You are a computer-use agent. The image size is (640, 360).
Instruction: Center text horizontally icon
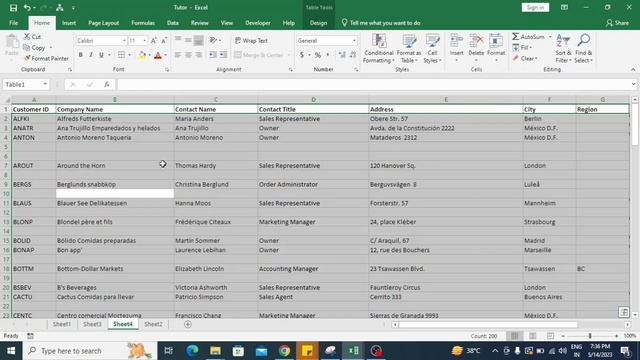pyautogui.click(x=188, y=55)
